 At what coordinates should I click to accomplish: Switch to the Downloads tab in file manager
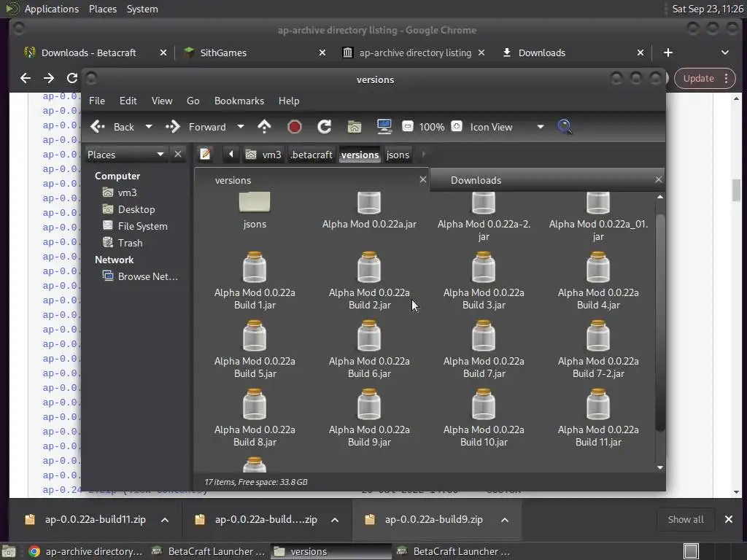coord(476,180)
